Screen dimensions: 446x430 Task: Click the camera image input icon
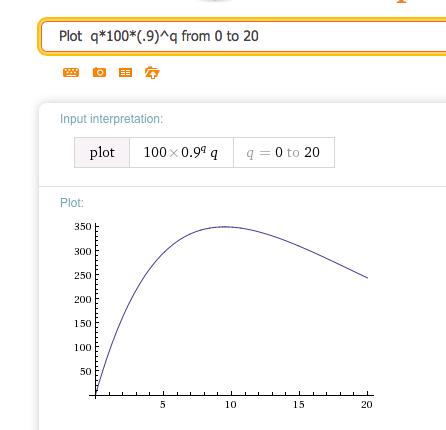[99, 72]
